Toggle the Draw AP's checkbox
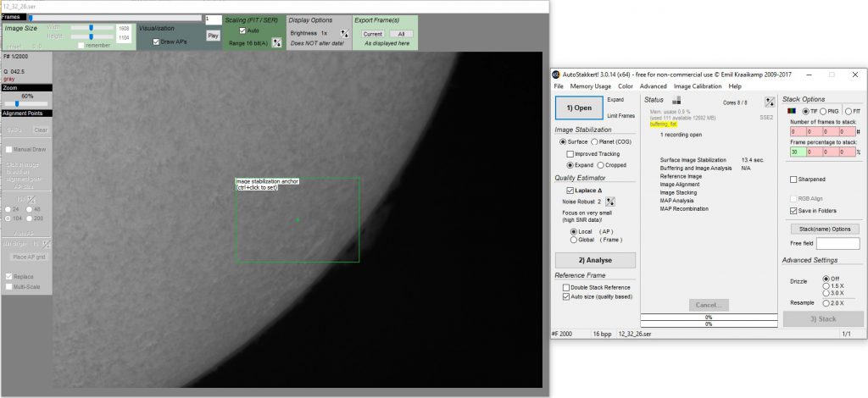The width and height of the screenshot is (868, 398). point(156,41)
